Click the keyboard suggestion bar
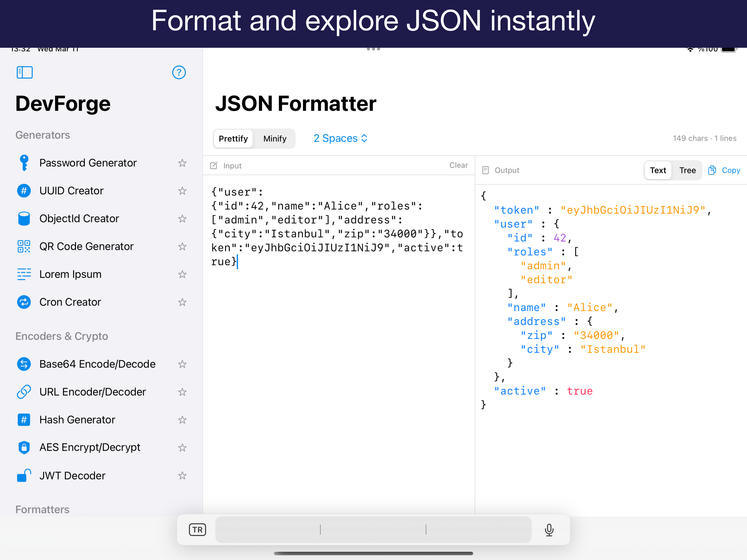This screenshot has width=747, height=560. pos(373,530)
